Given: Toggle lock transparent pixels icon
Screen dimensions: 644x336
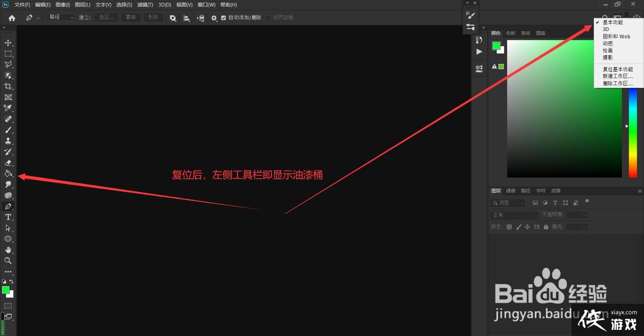Looking at the screenshot, I should (509, 227).
